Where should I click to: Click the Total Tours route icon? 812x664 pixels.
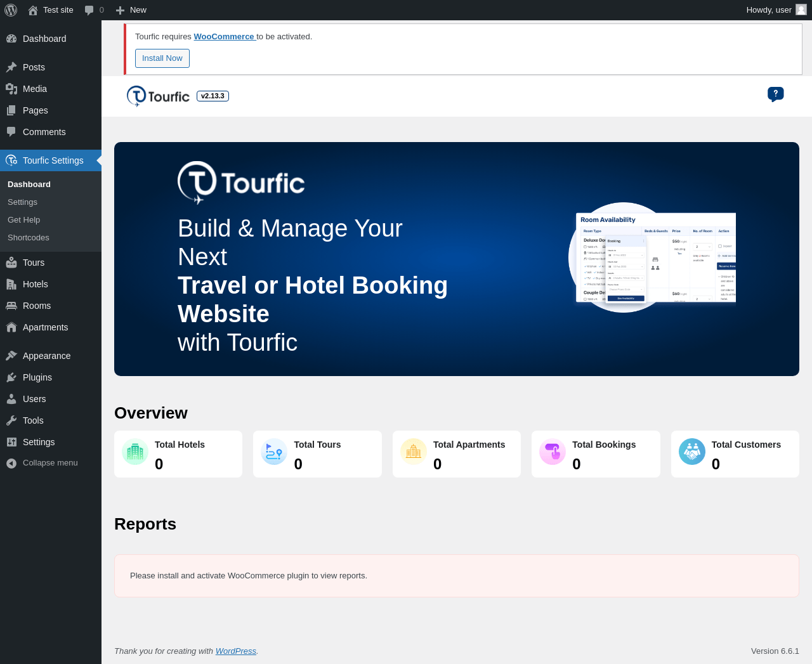click(x=274, y=452)
